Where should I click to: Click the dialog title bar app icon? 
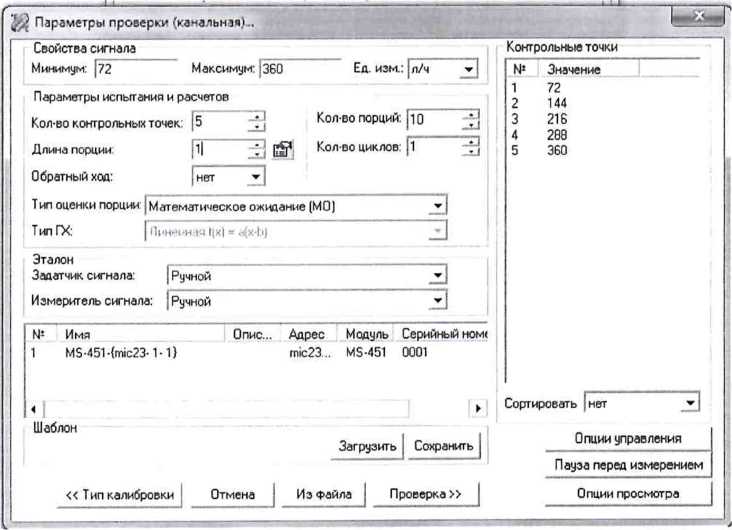[x=19, y=23]
